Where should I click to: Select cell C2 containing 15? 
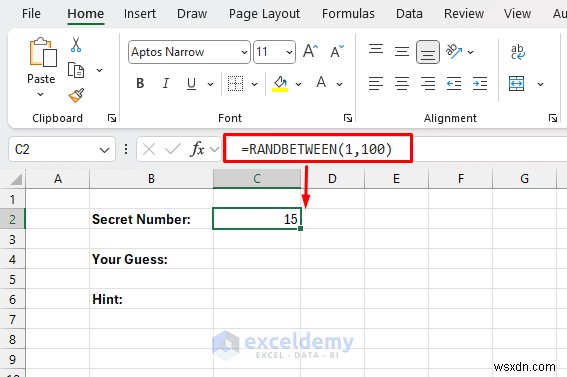tap(257, 219)
